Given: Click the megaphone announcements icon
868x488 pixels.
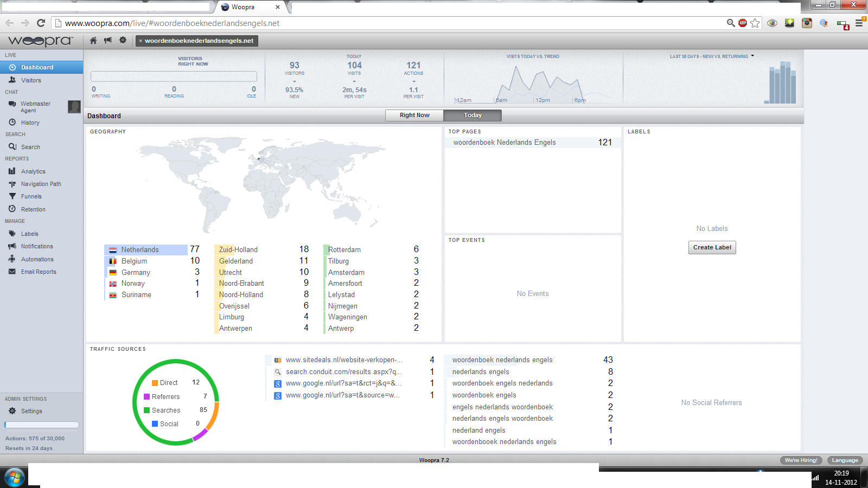Looking at the screenshot, I should [x=108, y=40].
